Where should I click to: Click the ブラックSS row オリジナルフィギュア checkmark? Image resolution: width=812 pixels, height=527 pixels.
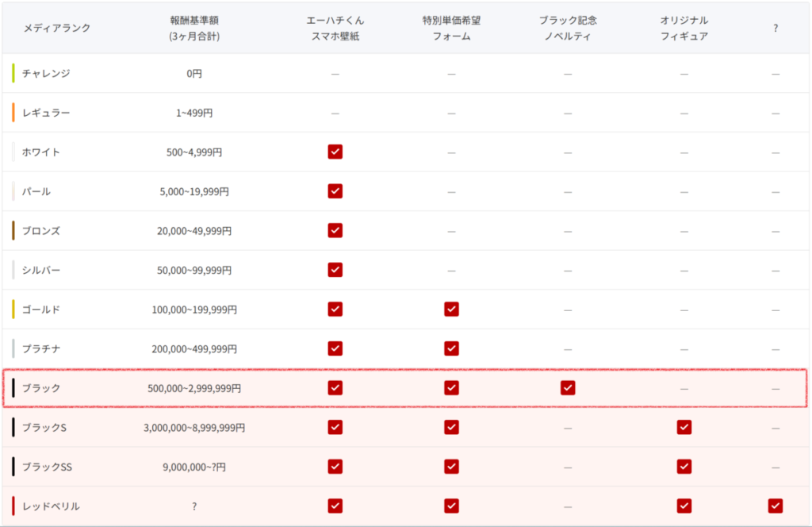(x=684, y=467)
